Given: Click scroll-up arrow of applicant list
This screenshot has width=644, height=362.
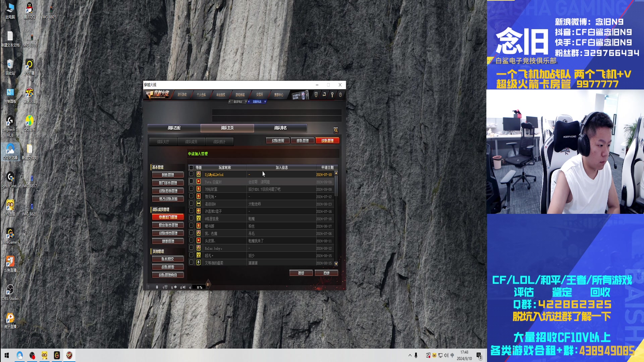Looking at the screenshot, I should tap(336, 173).
